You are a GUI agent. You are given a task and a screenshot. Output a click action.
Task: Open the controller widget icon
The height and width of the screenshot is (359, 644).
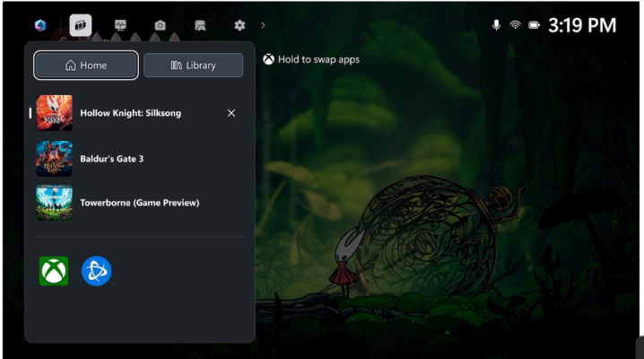pyautogui.click(x=200, y=25)
